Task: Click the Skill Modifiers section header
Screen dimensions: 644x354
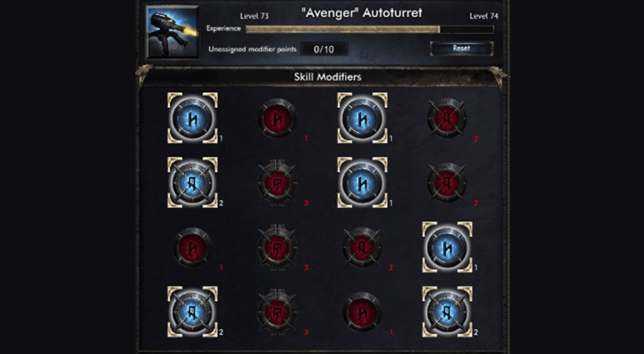Action: tap(327, 77)
